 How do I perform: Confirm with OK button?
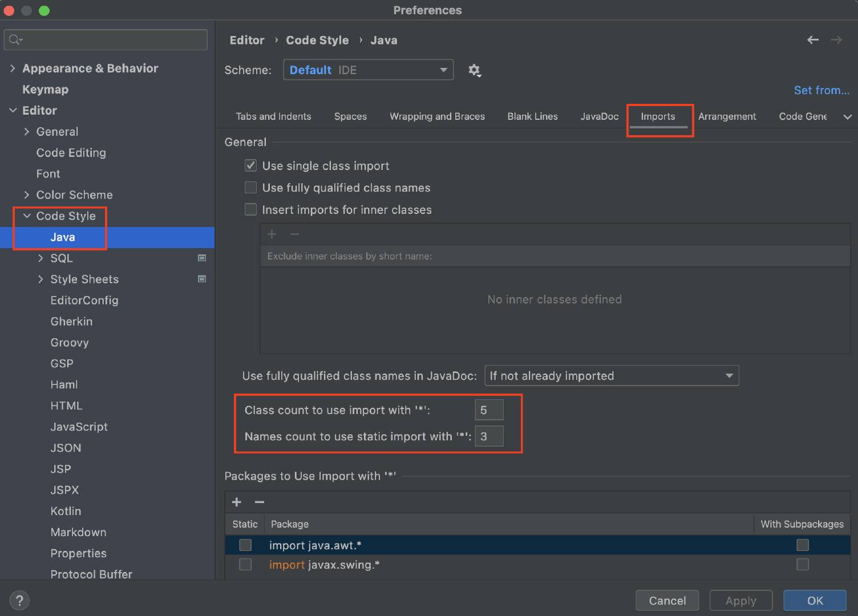pyautogui.click(x=815, y=601)
